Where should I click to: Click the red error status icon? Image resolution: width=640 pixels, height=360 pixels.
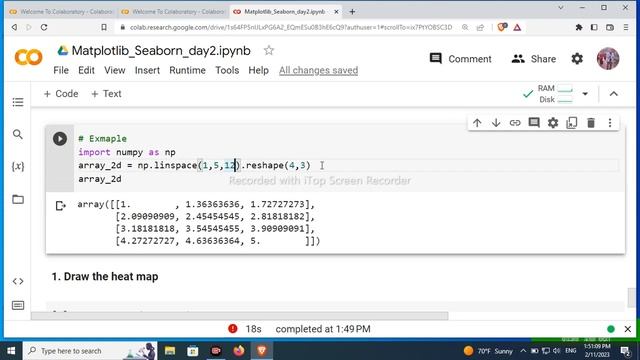point(233,329)
